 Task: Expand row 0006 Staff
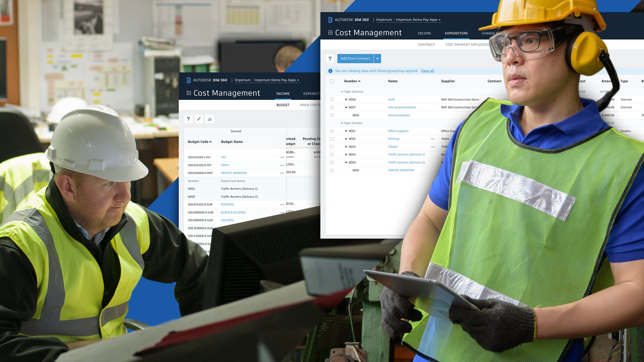pos(346,100)
